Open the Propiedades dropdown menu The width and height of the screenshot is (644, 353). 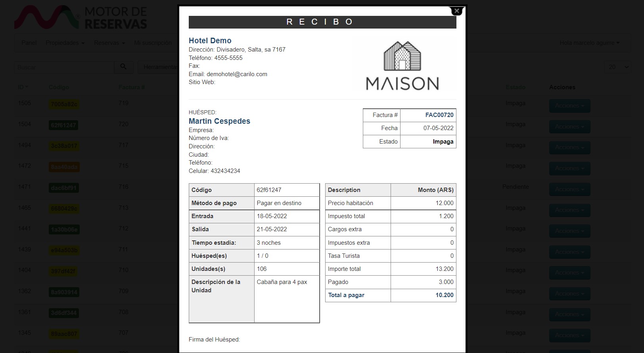point(65,43)
